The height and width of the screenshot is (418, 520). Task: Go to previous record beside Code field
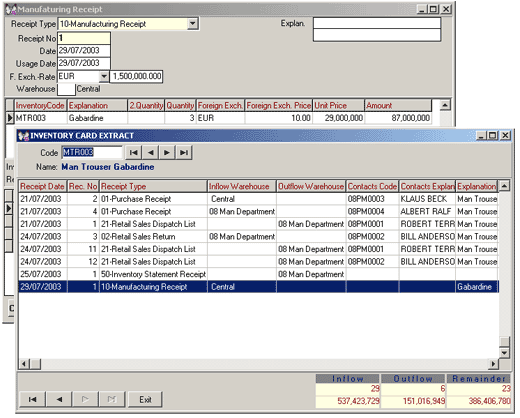coord(151,153)
